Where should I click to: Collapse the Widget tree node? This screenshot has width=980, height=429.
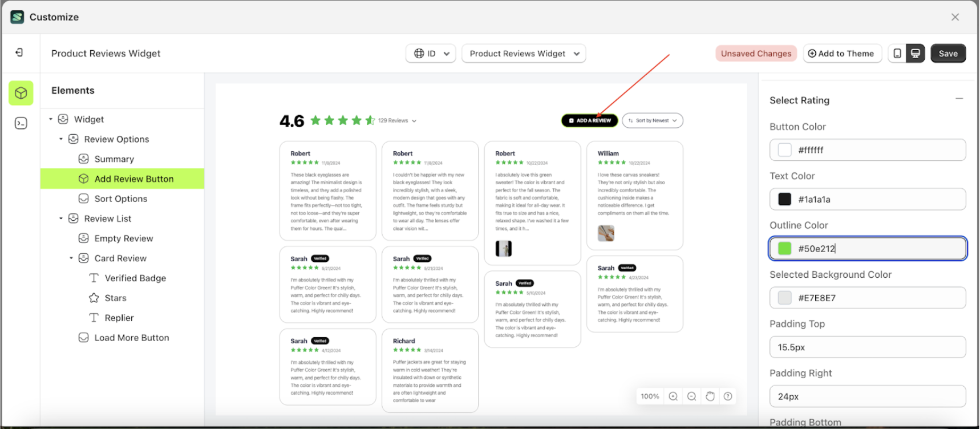point(51,119)
